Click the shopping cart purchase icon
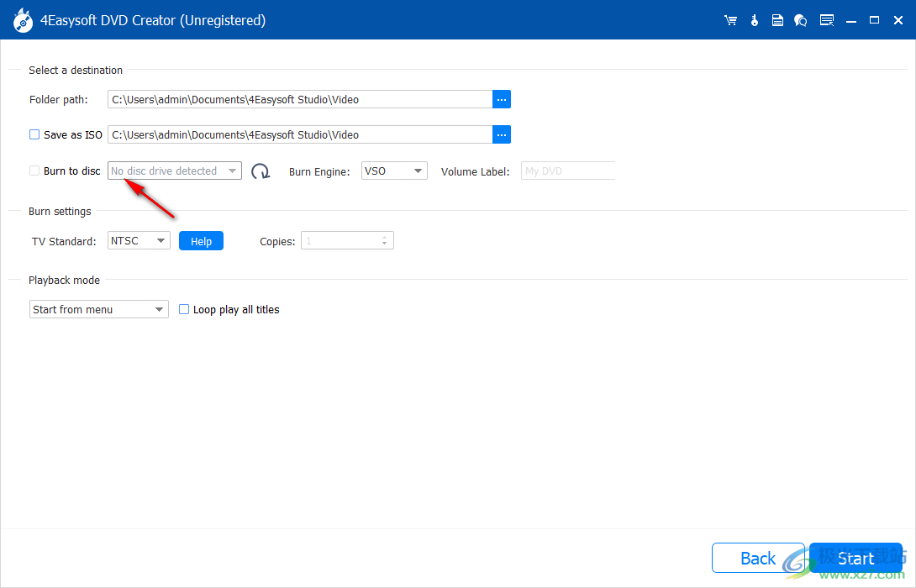This screenshot has width=916, height=588. 730,20
